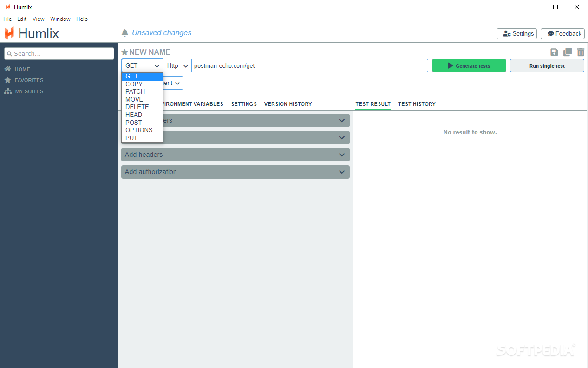Image resolution: width=588 pixels, height=368 pixels.
Task: Expand the Add headers section
Action: (235, 155)
